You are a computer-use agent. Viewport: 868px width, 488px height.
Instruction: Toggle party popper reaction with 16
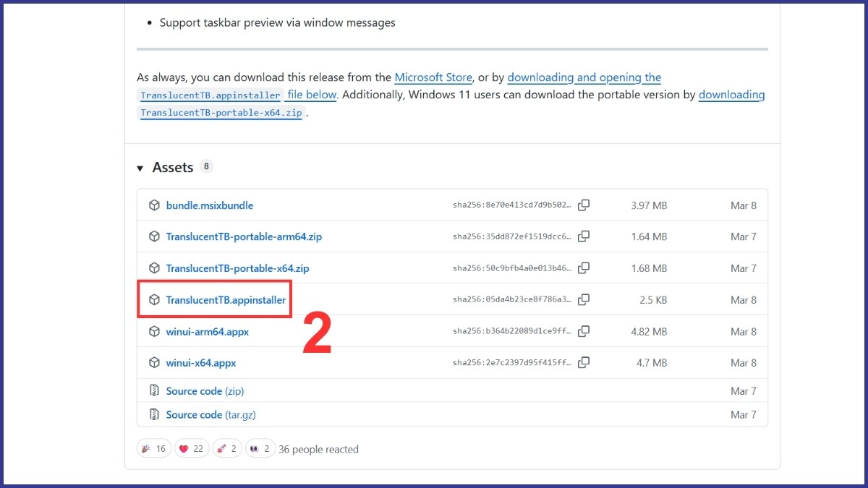pyautogui.click(x=153, y=449)
